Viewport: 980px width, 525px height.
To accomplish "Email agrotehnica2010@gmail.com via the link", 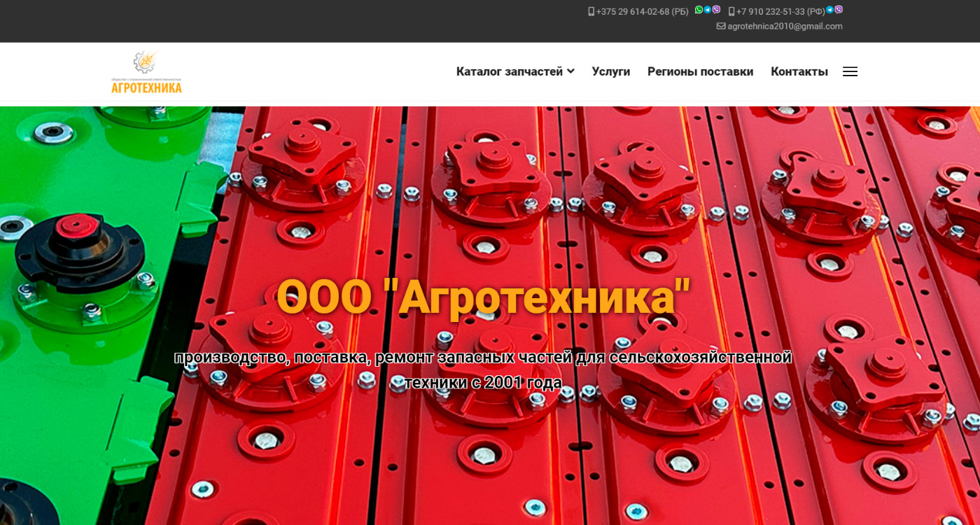I will pos(785,27).
